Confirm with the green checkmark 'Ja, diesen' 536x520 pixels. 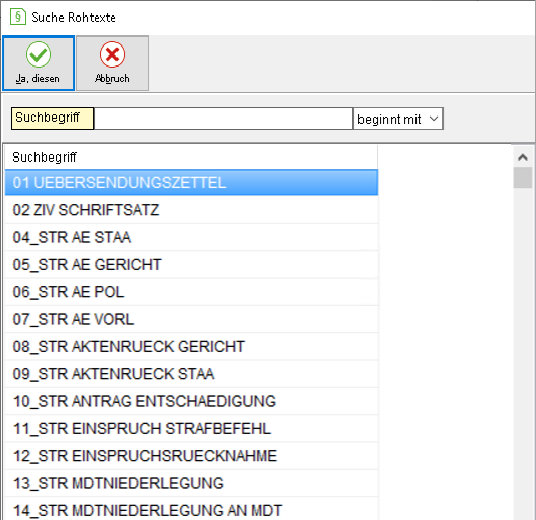[x=38, y=63]
